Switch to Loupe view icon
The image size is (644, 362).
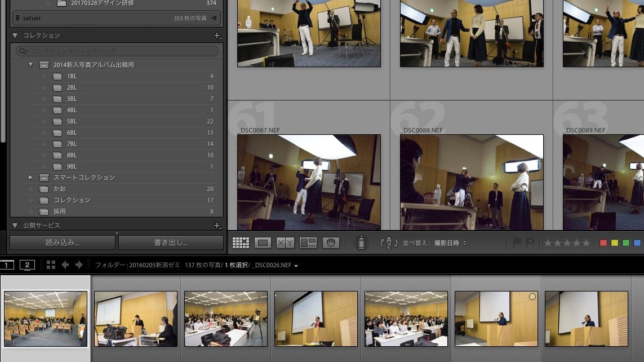[x=263, y=243]
